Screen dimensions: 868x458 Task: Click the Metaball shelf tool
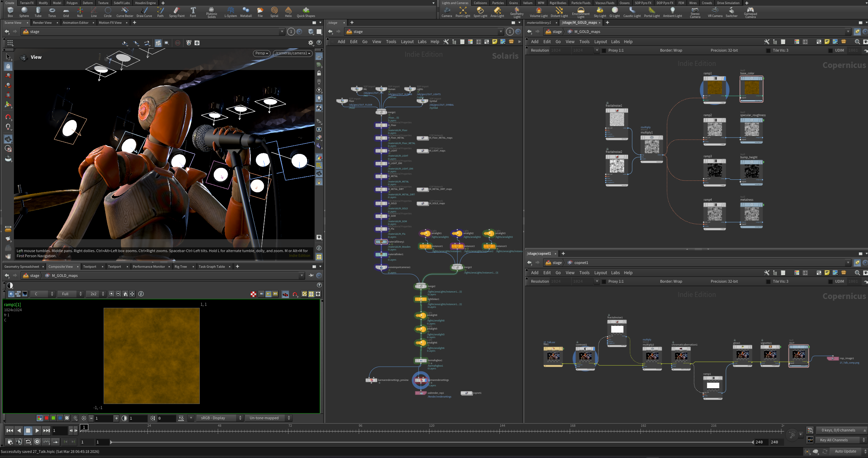tap(246, 12)
